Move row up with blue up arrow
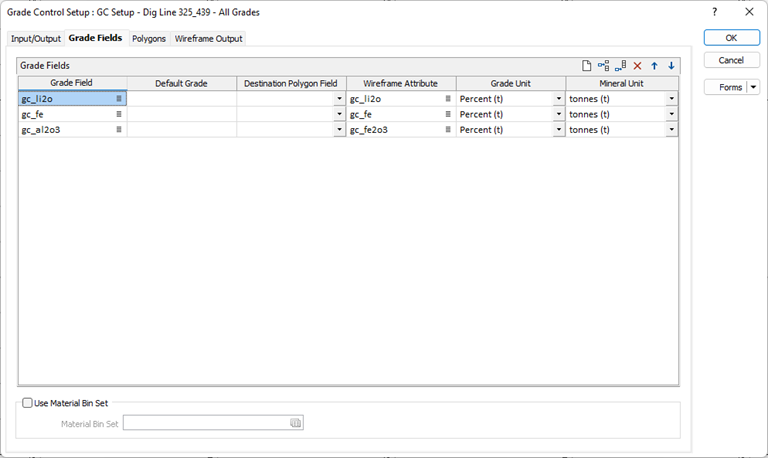 tap(654, 66)
